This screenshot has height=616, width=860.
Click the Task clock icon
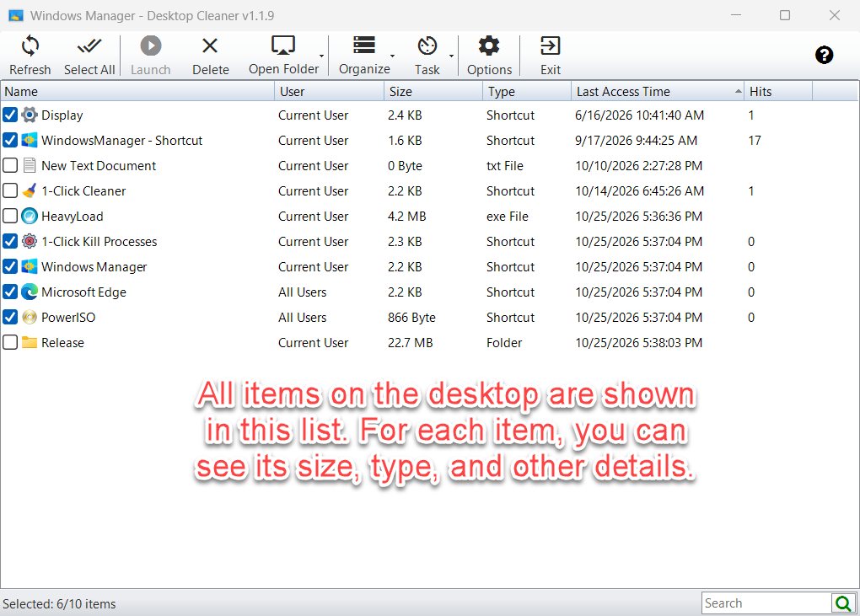pos(427,46)
